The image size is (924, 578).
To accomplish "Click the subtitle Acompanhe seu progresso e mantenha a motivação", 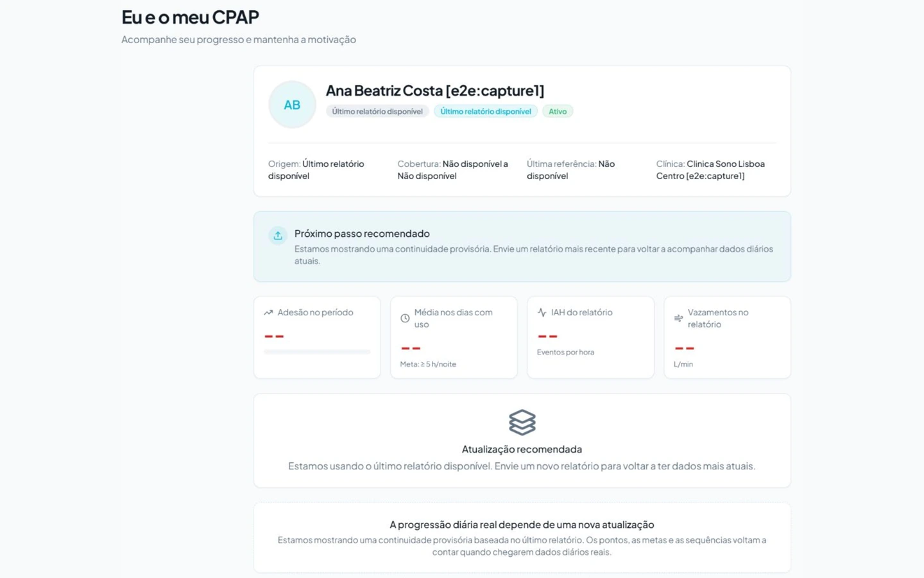I will [x=239, y=40].
